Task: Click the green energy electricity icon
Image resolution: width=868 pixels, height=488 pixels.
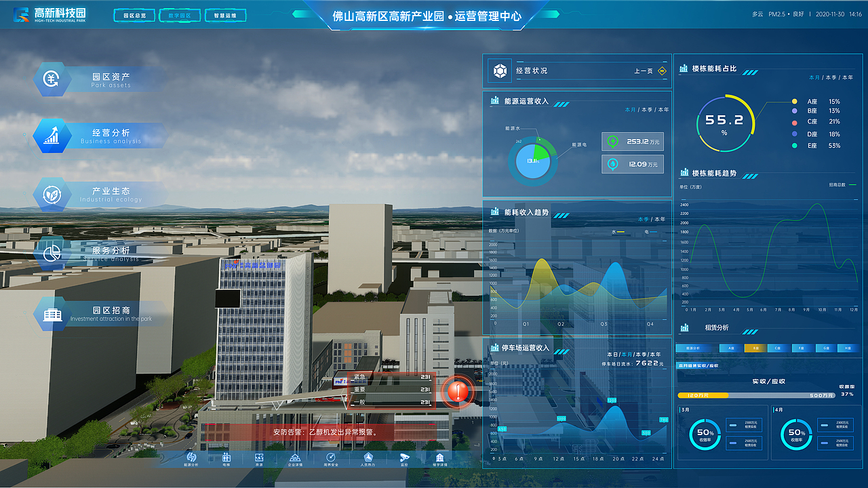Action: (613, 141)
